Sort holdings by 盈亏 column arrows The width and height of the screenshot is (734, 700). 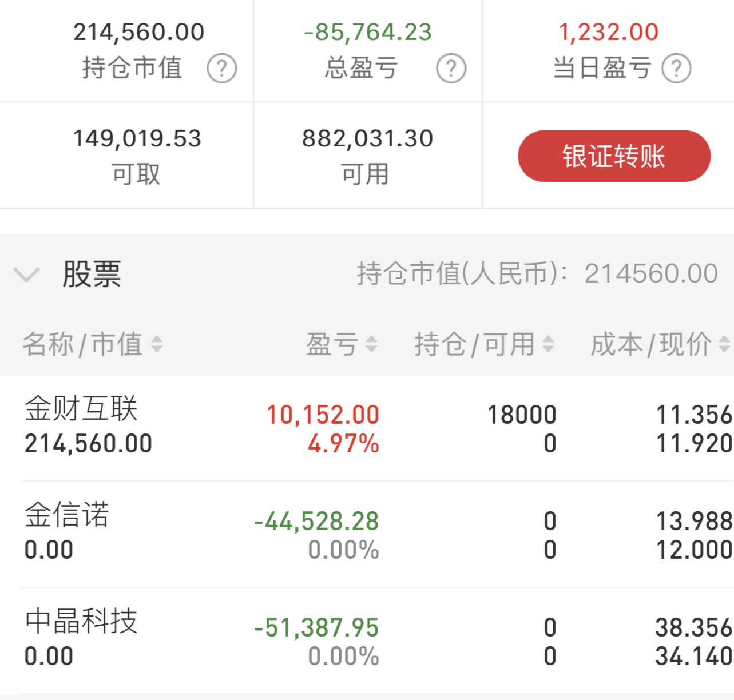(371, 344)
